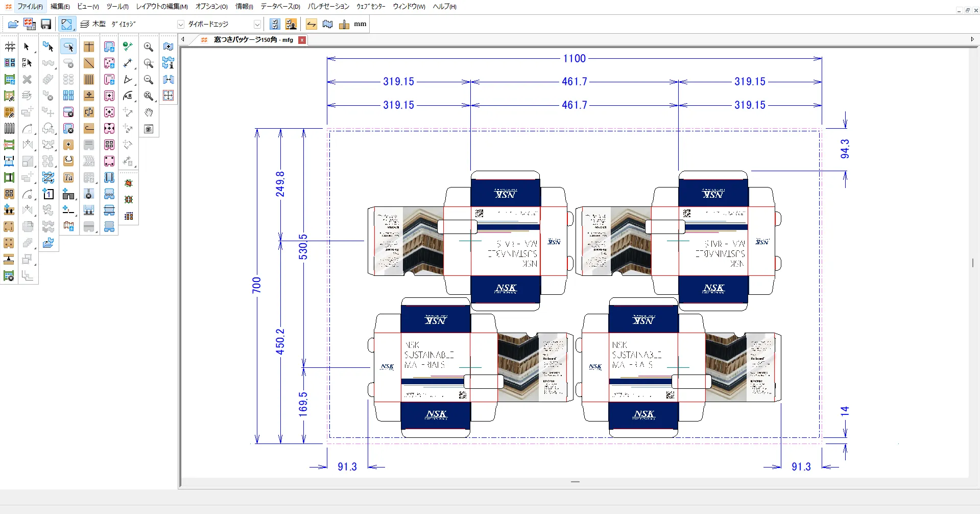Enable the highlighted orange checklist toggle
Viewport: 980px width, 514px height.
(x=291, y=24)
